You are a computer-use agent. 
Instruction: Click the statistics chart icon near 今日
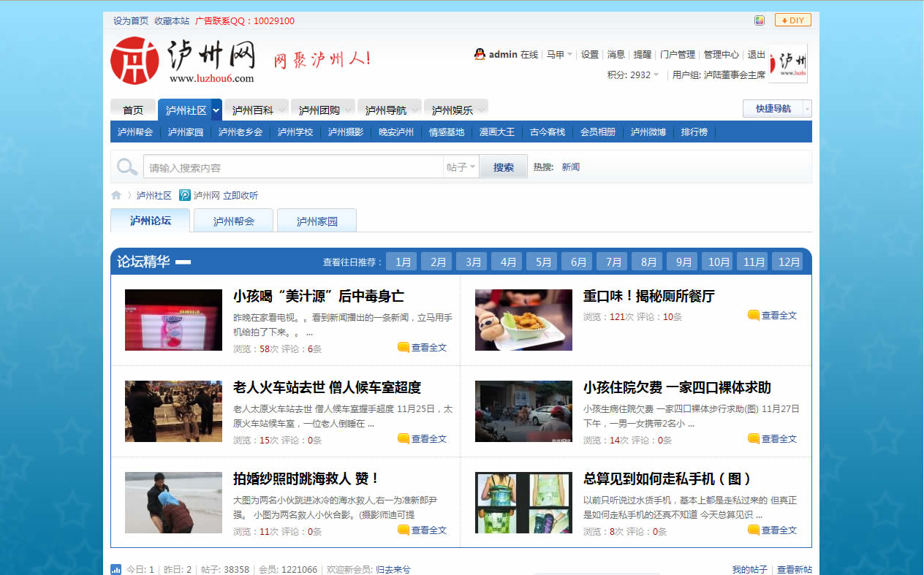click(x=116, y=569)
